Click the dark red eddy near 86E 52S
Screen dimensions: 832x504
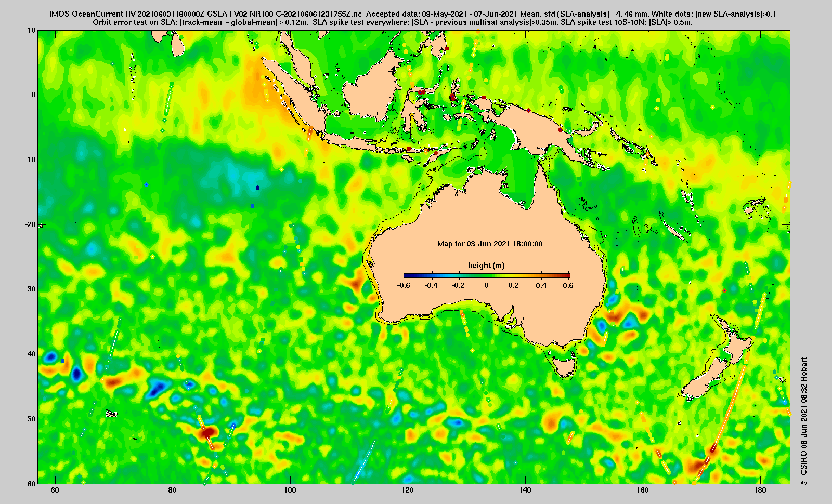pos(207,431)
